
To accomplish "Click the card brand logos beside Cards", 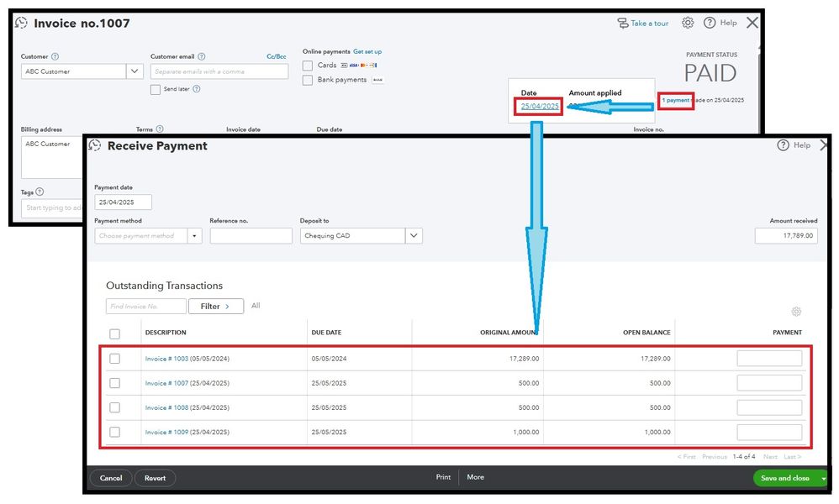I will (x=358, y=66).
